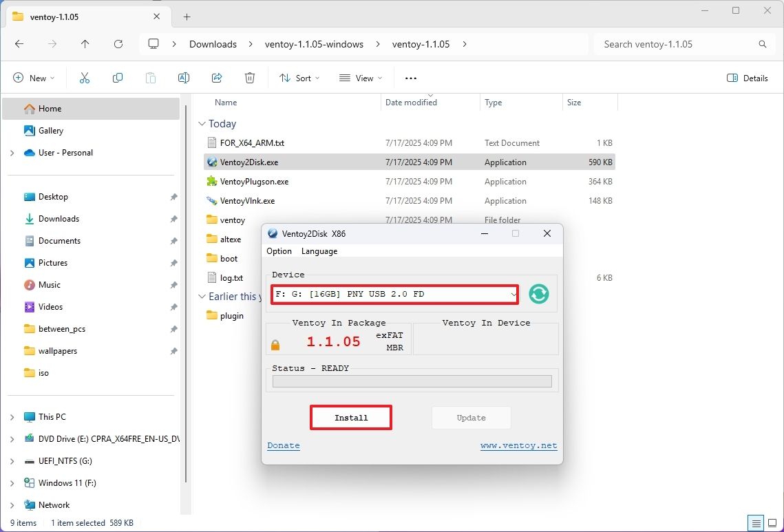The image size is (784, 532).
Task: Open the New item menu
Action: click(33, 78)
